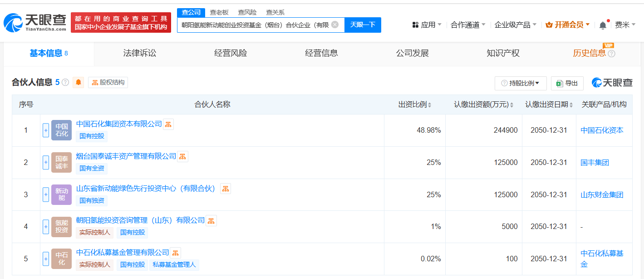Open the notification bell in the header
The width and height of the screenshot is (644, 279).
603,25
